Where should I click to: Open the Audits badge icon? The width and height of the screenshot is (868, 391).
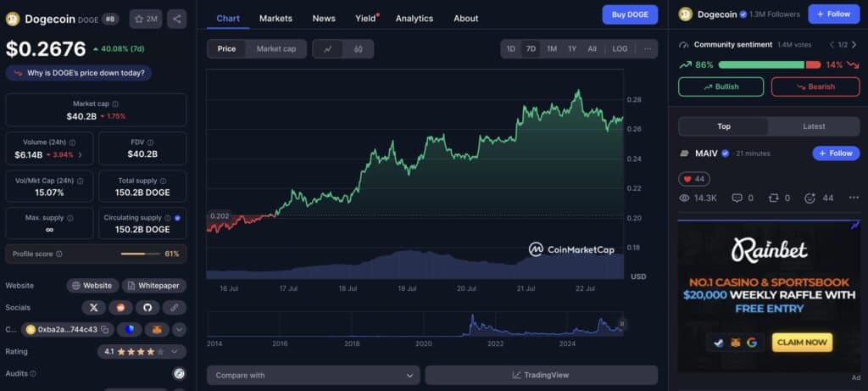(179, 373)
